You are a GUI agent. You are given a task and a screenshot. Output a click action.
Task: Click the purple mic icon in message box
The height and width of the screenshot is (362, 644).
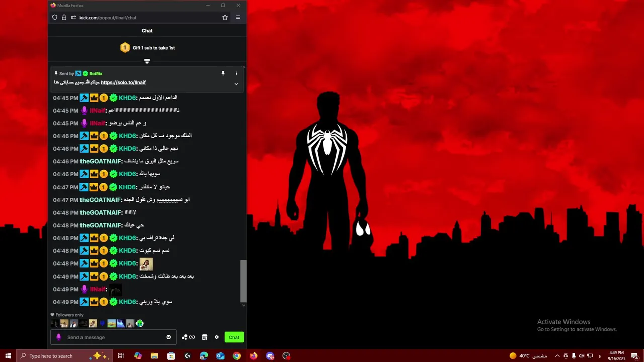point(59,337)
